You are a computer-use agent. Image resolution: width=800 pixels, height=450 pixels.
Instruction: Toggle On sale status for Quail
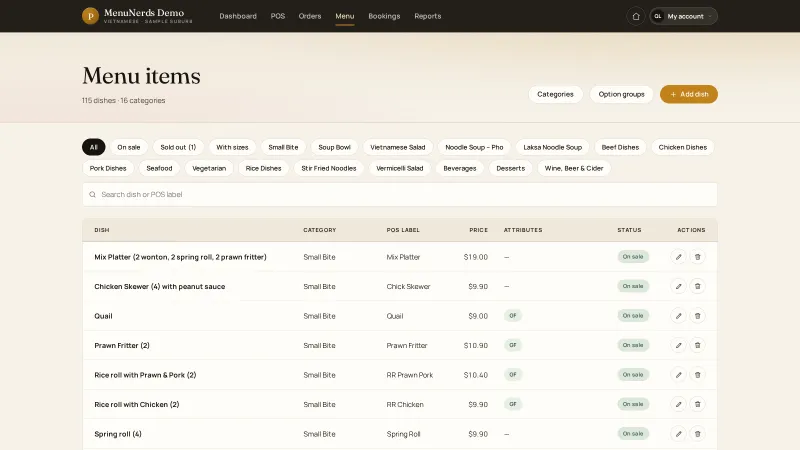[633, 316]
